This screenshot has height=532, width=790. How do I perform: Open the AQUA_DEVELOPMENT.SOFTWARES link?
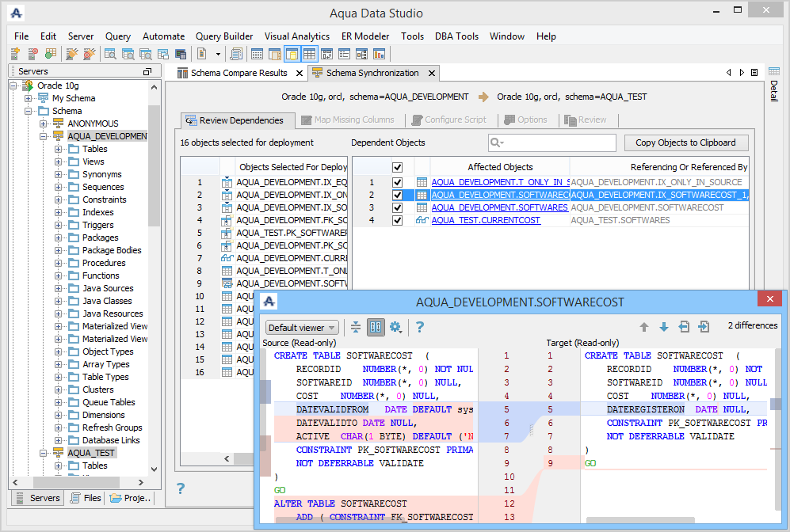tap(499, 207)
